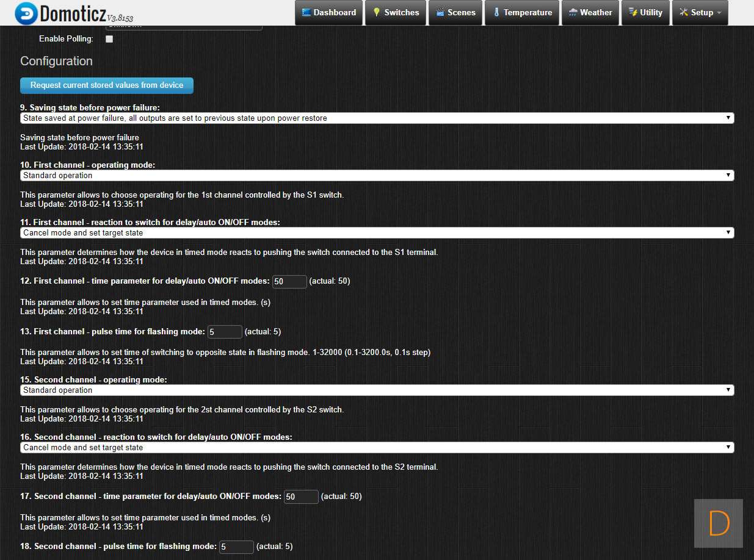Focus First channel time parameter input field
The image size is (754, 560).
coord(289,282)
